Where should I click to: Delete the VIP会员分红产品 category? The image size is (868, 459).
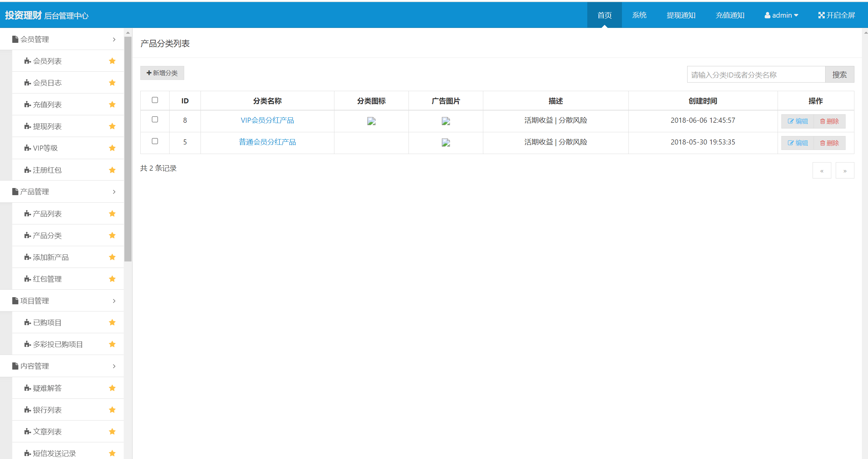pos(829,121)
